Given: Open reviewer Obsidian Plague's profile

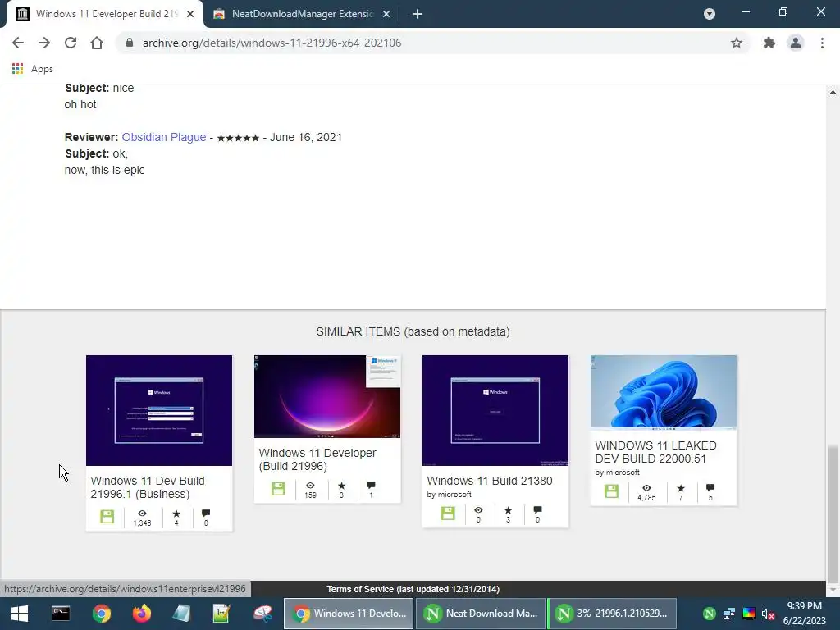Looking at the screenshot, I should click(x=164, y=137).
